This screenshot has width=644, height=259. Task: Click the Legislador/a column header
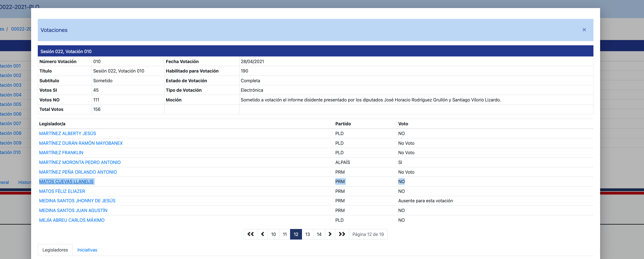[52, 124]
